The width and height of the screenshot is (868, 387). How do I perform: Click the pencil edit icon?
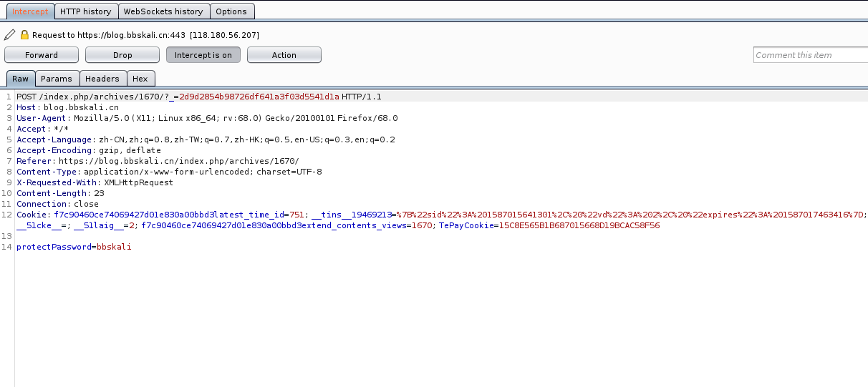click(9, 35)
